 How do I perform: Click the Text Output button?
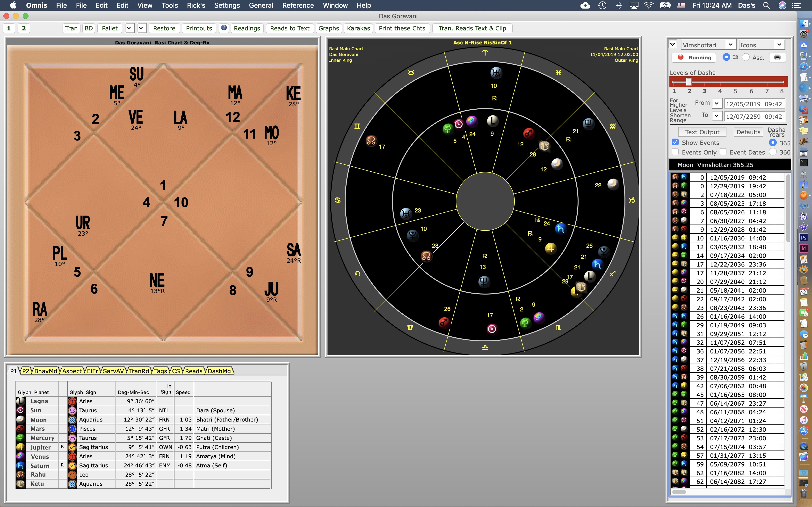[x=702, y=132]
